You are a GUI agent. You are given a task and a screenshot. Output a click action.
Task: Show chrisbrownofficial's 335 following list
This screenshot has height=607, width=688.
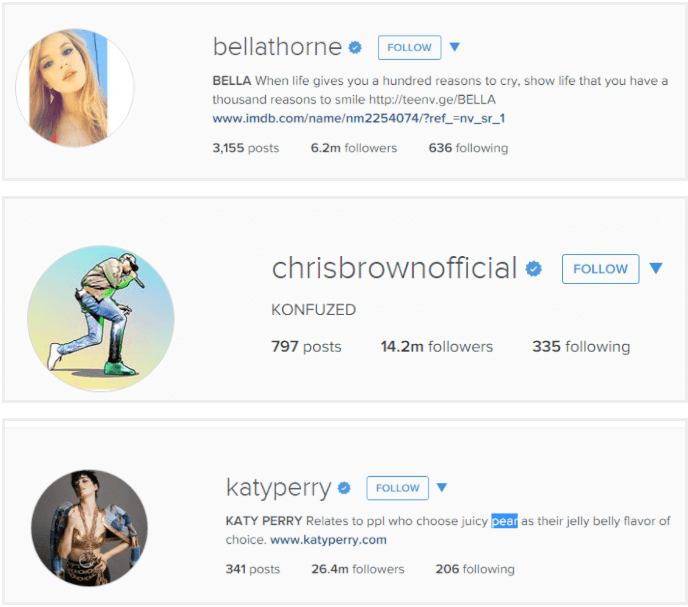(x=581, y=346)
